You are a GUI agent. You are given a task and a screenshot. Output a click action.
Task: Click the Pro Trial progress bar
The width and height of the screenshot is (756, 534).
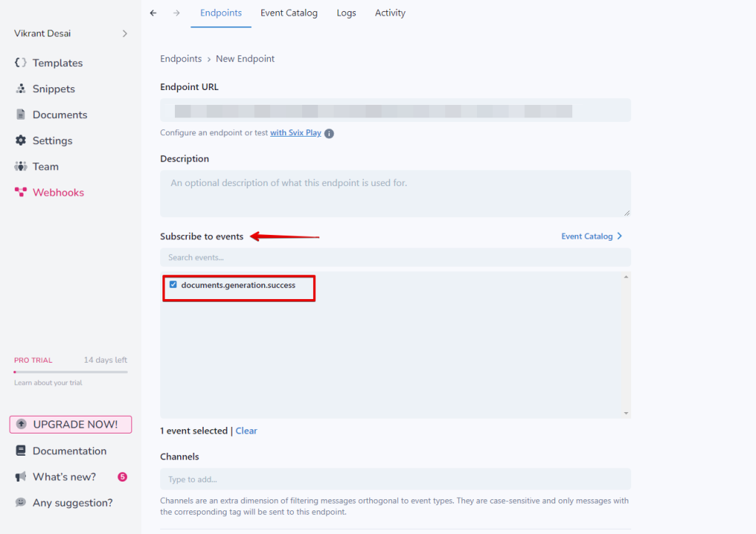click(70, 372)
